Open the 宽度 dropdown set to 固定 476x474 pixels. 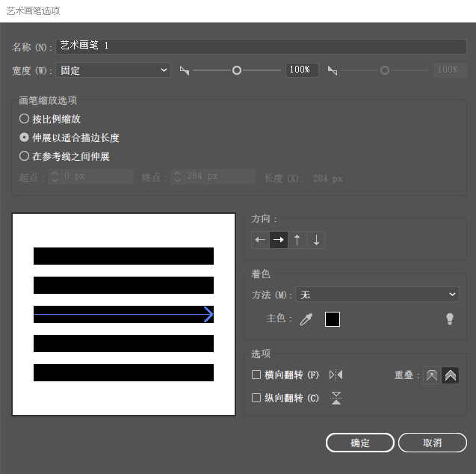pyautogui.click(x=113, y=70)
